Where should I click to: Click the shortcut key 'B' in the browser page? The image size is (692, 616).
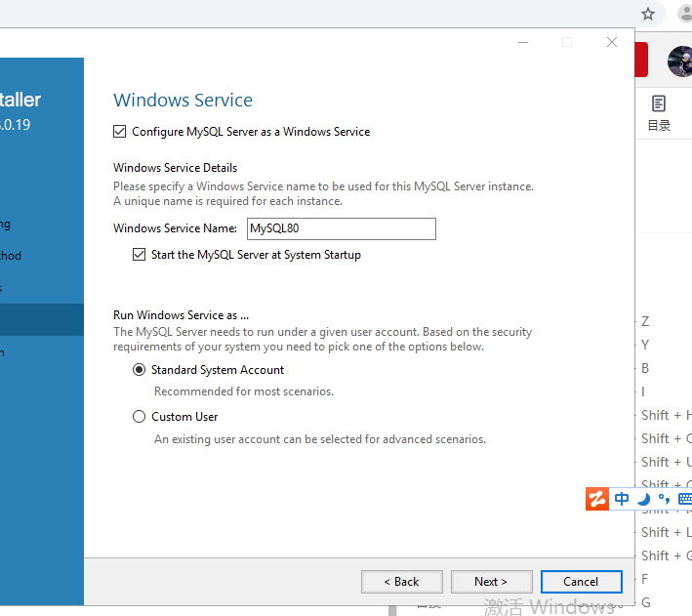coord(645,368)
